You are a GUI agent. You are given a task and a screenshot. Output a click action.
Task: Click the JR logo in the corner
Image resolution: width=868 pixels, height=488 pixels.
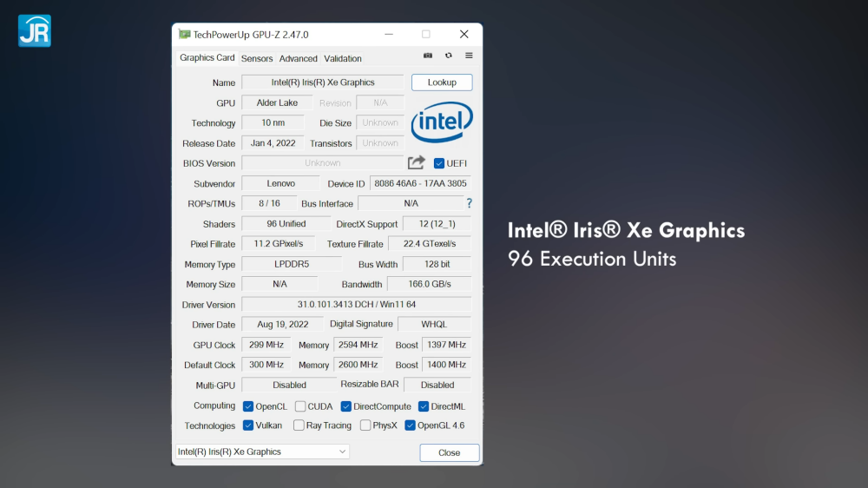(x=34, y=30)
